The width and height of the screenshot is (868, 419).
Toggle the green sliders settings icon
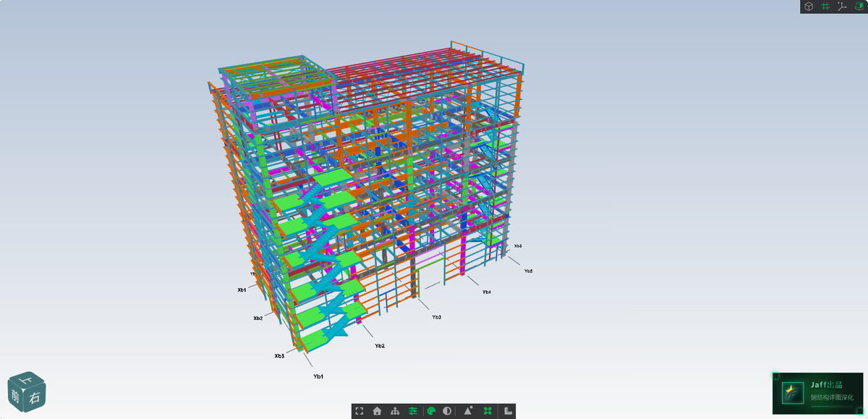pyautogui.click(x=413, y=411)
